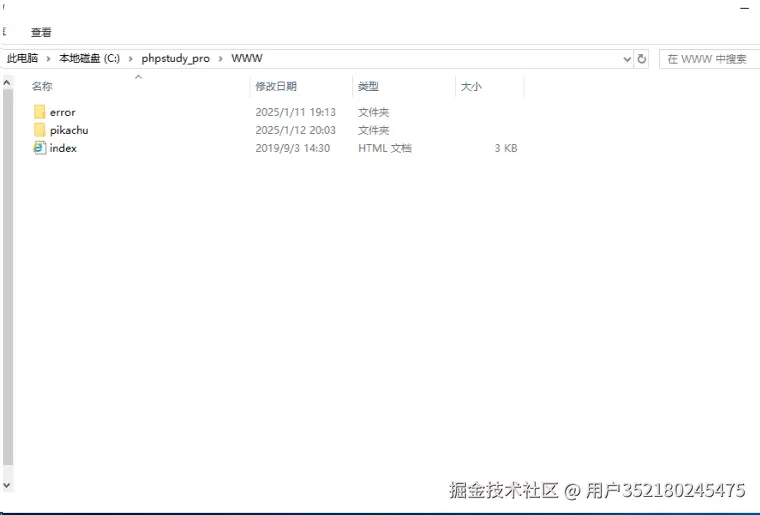Expand the chevron after 本地磁盘 (C:)
760x515 pixels.
pos(130,59)
